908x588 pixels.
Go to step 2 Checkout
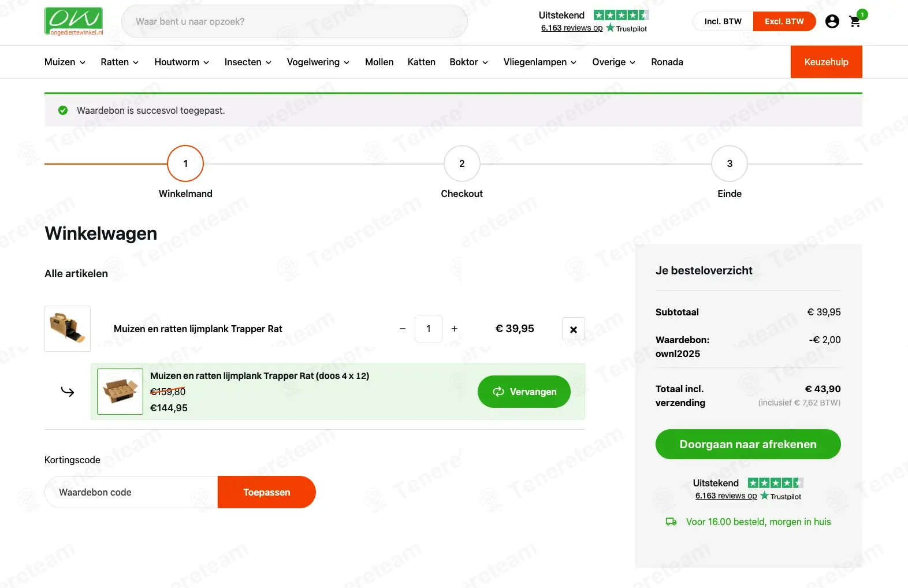click(x=462, y=163)
